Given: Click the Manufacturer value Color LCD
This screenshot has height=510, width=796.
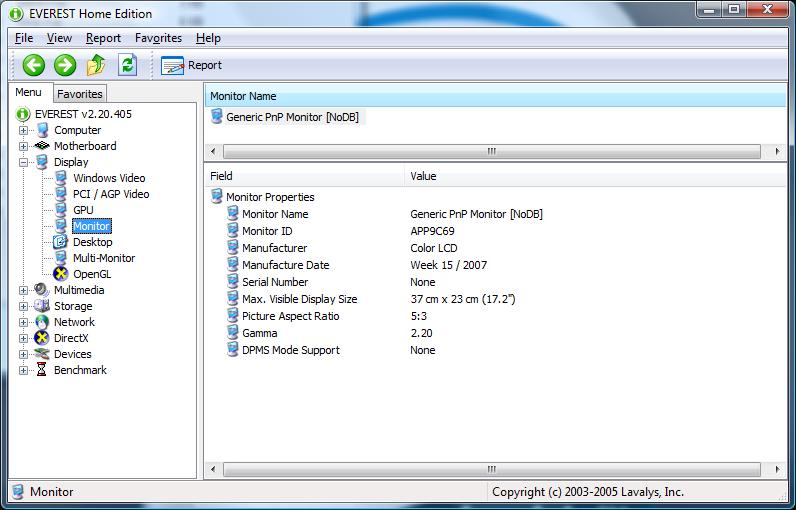Looking at the screenshot, I should [x=434, y=248].
